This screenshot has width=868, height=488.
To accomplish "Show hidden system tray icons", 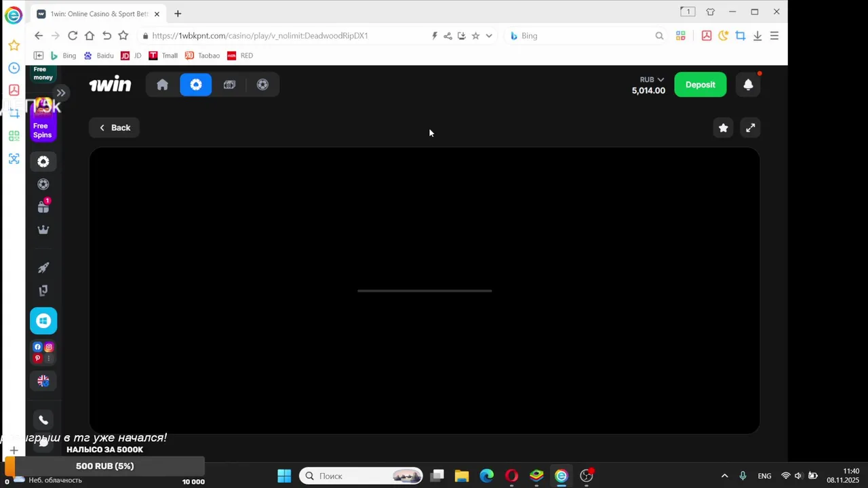I will tap(724, 476).
